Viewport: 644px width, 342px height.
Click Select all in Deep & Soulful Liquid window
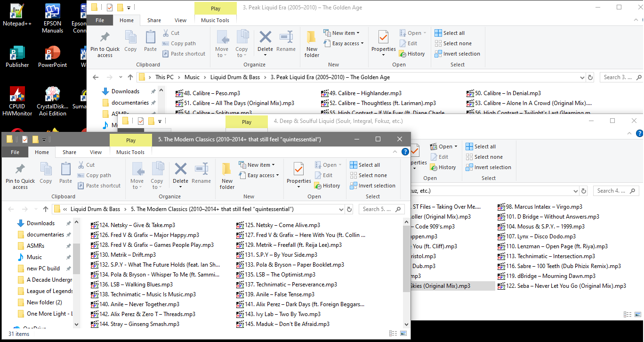click(481, 147)
